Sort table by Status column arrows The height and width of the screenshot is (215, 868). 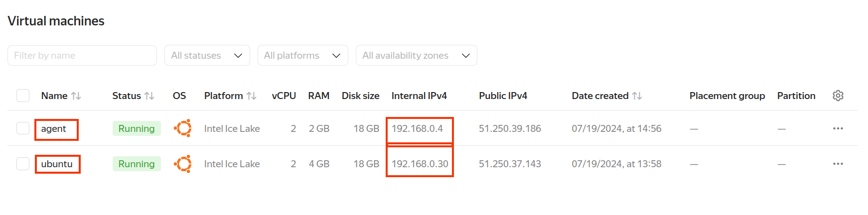pyautogui.click(x=149, y=96)
